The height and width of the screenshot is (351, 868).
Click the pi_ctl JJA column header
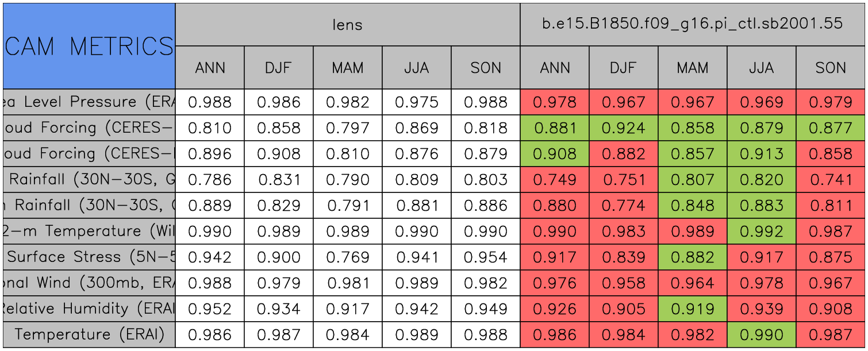[x=761, y=68]
